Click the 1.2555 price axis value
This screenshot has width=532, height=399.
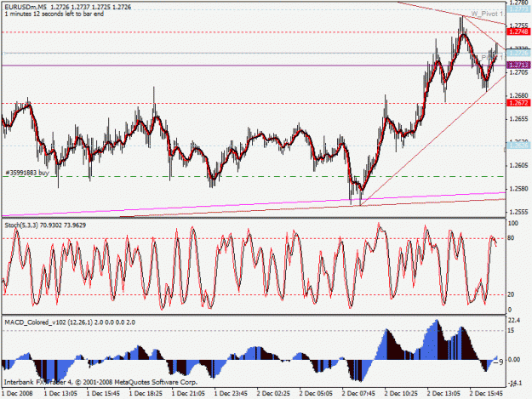pyautogui.click(x=518, y=212)
